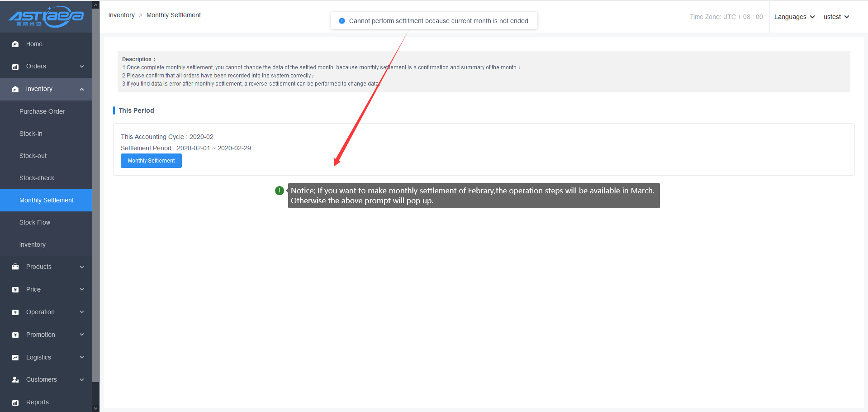Click the info icon in the notification
The height and width of the screenshot is (412, 868).
(x=342, y=21)
